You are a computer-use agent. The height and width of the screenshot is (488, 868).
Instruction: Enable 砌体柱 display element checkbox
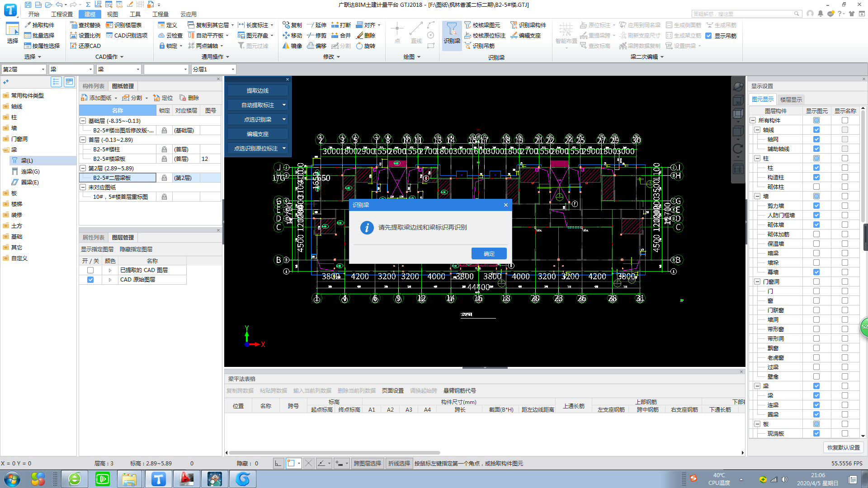pos(816,187)
